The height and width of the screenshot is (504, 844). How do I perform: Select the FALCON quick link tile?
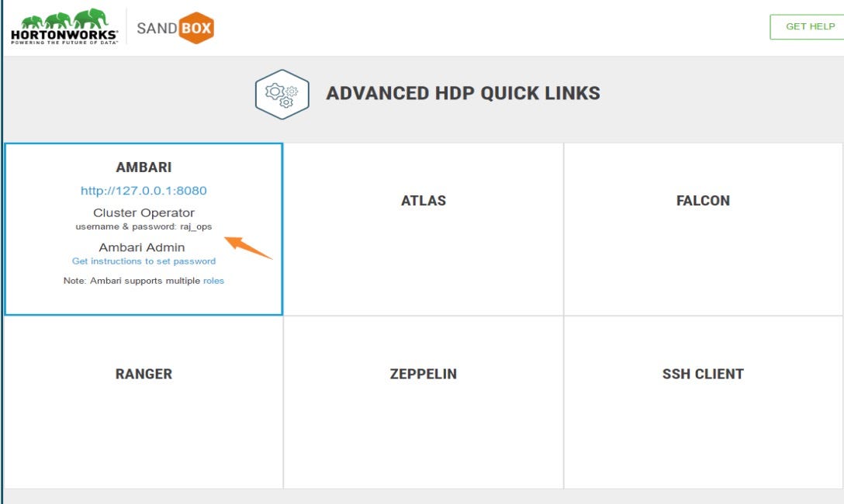click(701, 200)
